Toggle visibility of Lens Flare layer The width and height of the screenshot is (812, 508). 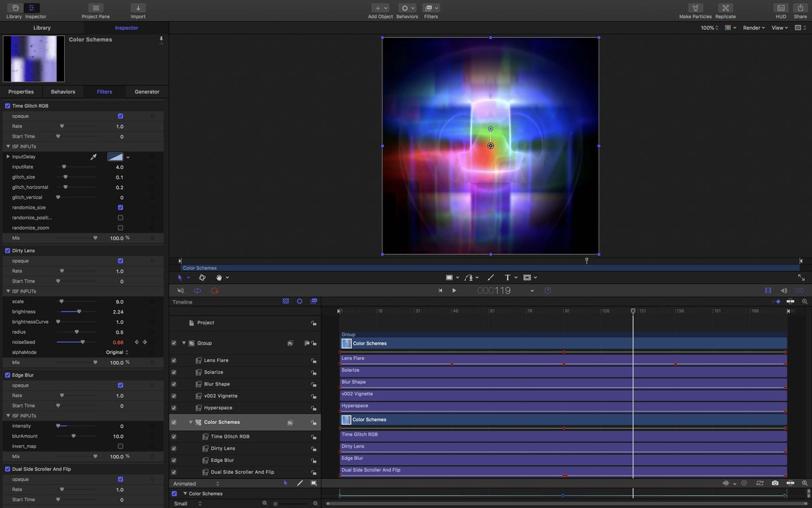(174, 360)
